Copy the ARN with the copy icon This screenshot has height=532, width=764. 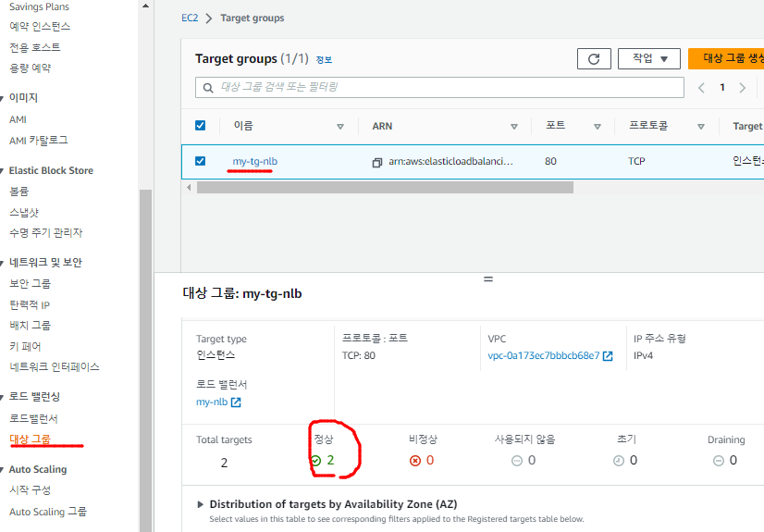pos(377,162)
